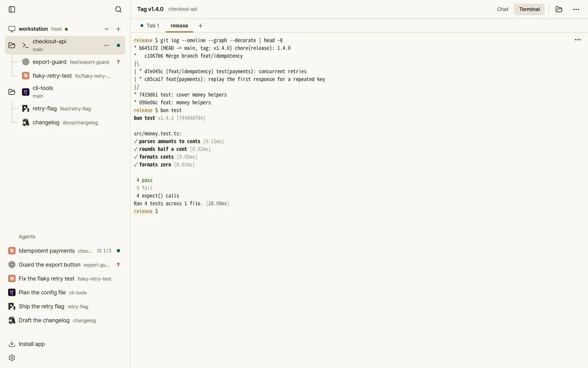
Task: Open header more options menu
Action: pos(576,9)
